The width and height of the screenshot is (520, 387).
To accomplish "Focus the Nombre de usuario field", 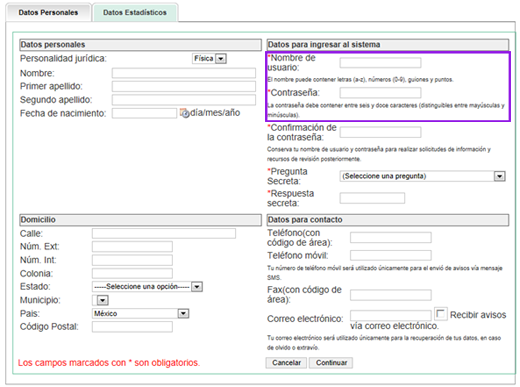I will pyautogui.click(x=380, y=63).
